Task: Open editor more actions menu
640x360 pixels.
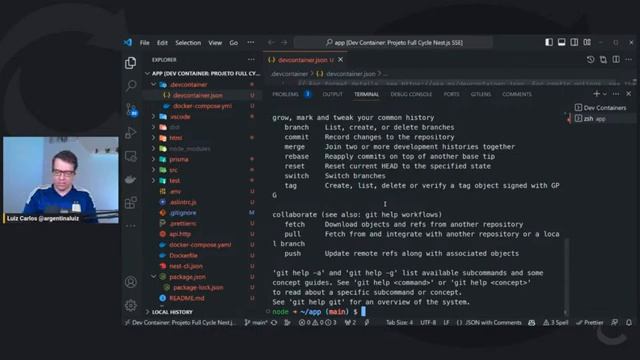Action: pyautogui.click(x=629, y=60)
